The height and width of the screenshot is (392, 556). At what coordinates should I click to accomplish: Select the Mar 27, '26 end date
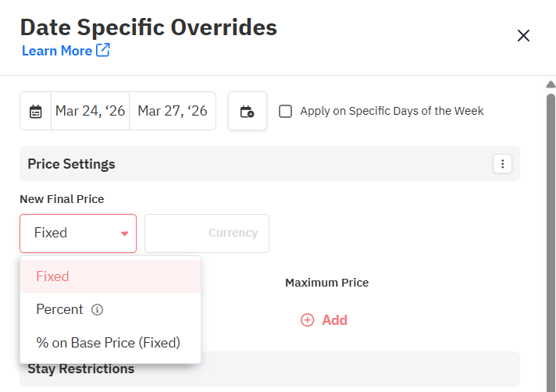[x=173, y=111]
